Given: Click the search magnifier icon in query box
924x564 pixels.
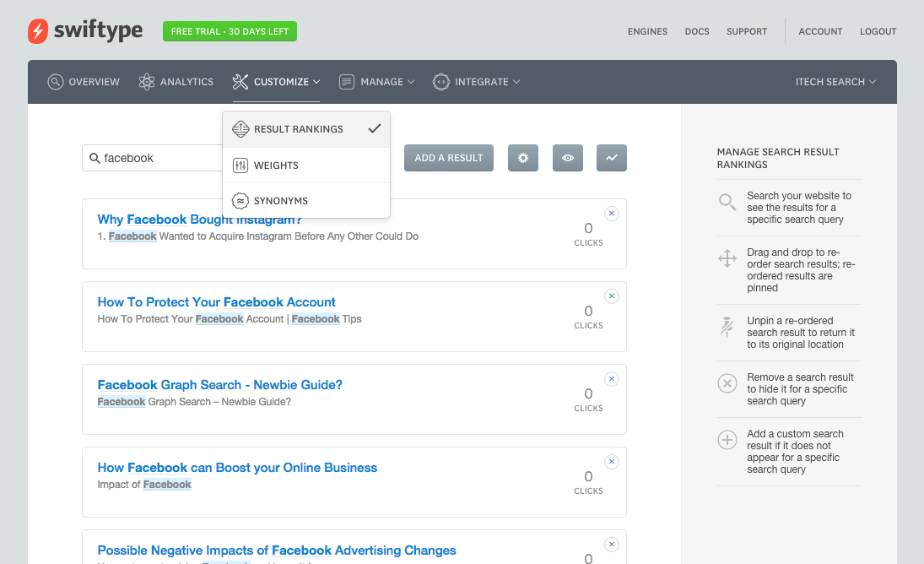Looking at the screenshot, I should pyautogui.click(x=95, y=158).
